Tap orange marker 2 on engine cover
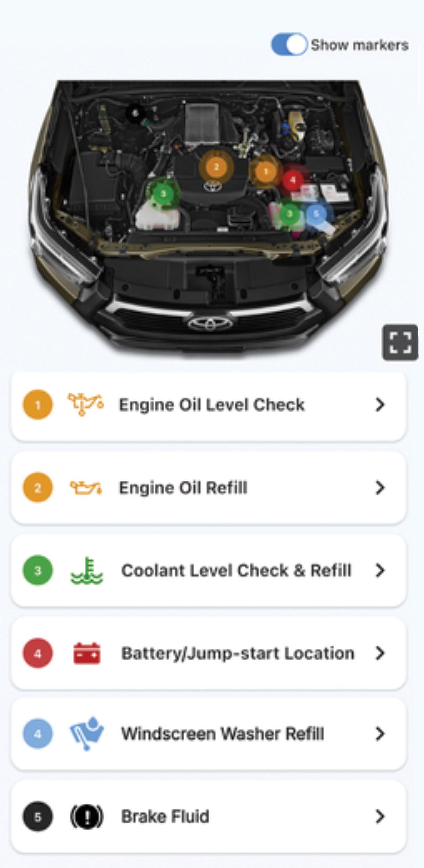 pos(216,167)
